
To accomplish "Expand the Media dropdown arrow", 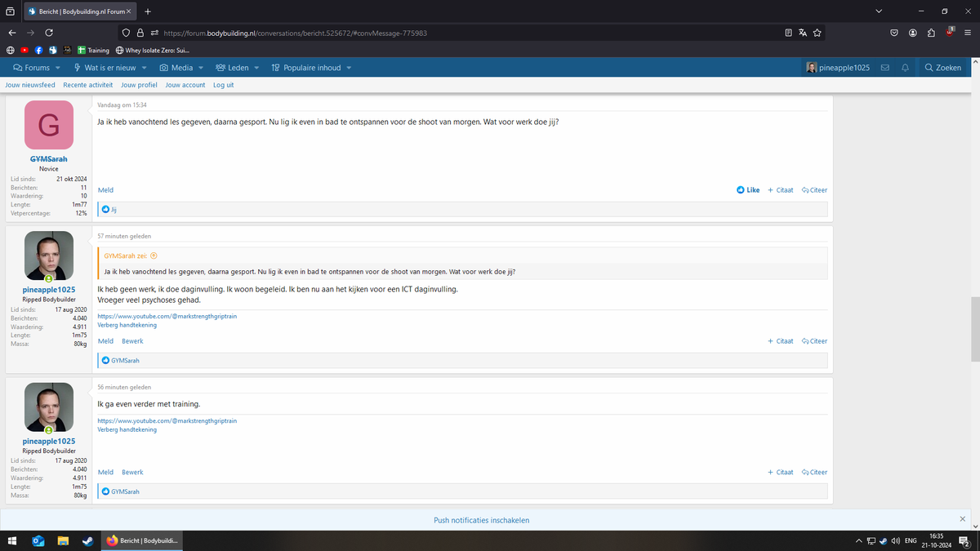I will point(201,68).
